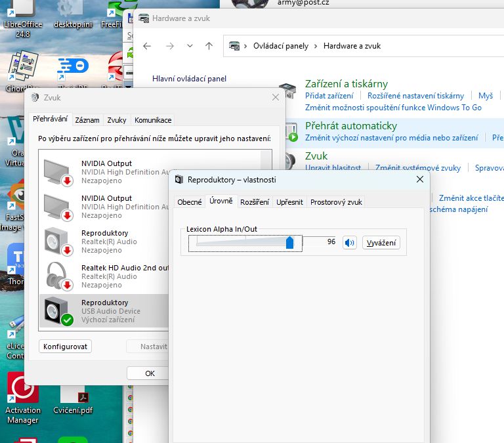
Task: Open the Activation Manager desktop icon
Action: pyautogui.click(x=22, y=398)
